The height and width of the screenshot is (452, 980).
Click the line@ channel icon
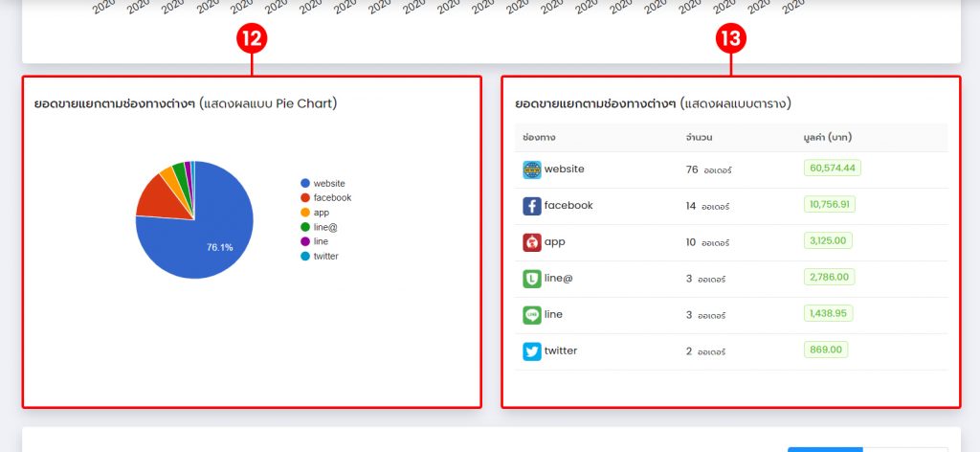point(532,279)
